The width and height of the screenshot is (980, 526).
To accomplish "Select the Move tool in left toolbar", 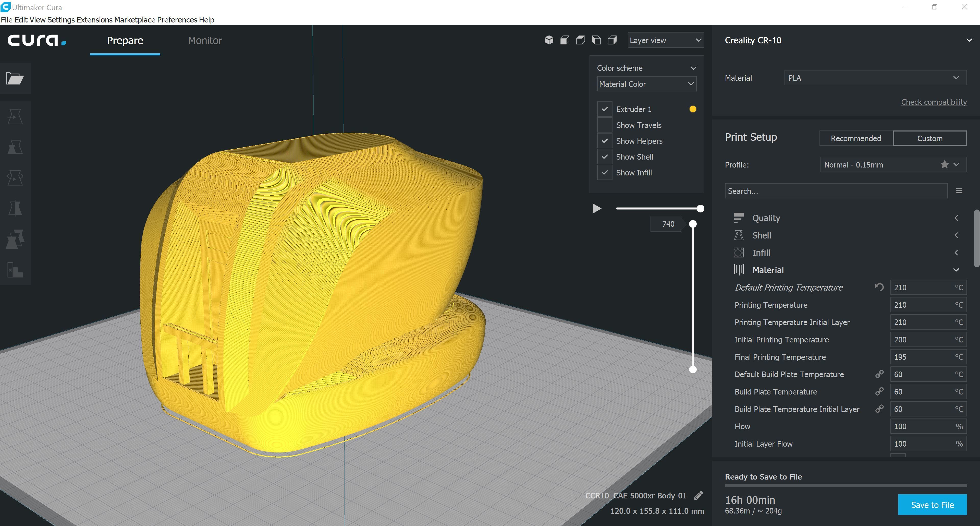I will coord(15,116).
